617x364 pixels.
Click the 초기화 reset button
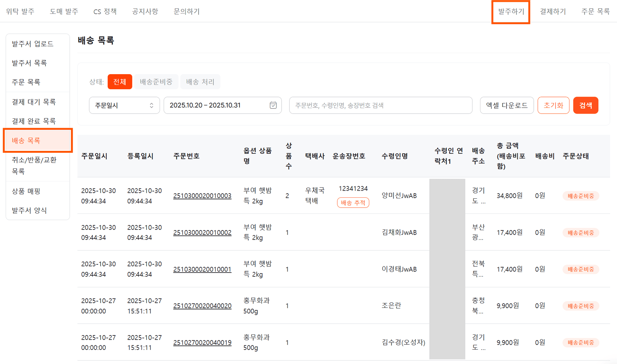553,105
